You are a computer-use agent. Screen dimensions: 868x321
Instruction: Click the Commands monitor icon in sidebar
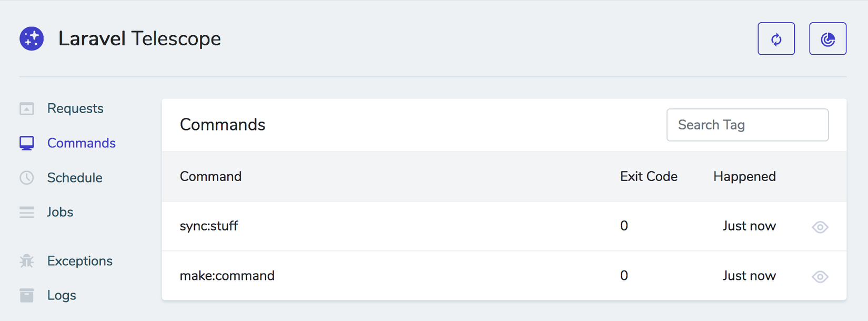point(27,143)
